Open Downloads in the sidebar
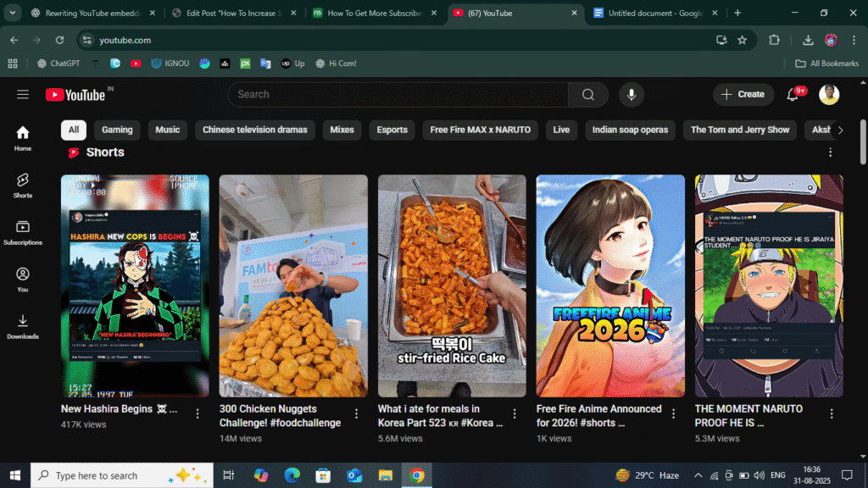 [23, 326]
